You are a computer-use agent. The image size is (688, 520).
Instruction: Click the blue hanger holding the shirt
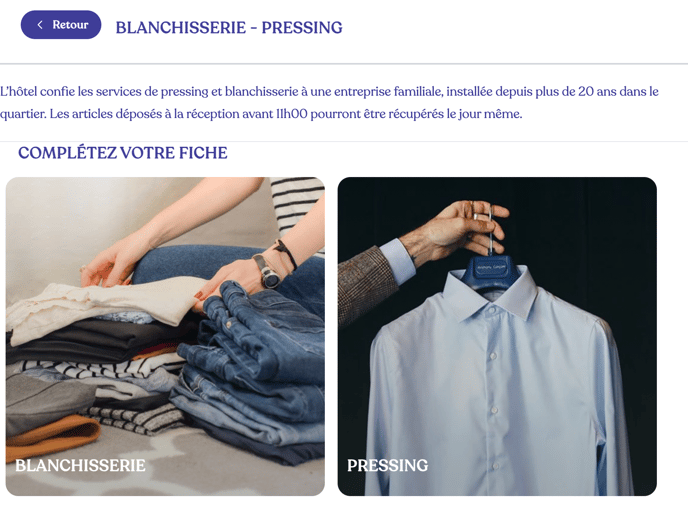491,272
